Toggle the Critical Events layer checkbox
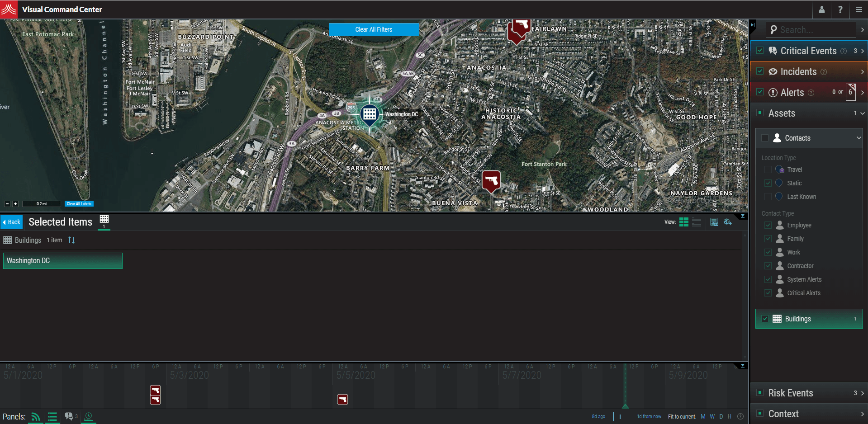This screenshot has height=424, width=868. 760,51
